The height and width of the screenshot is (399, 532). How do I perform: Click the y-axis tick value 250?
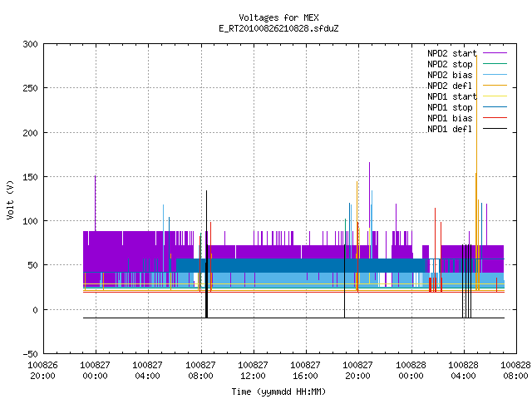click(30, 88)
